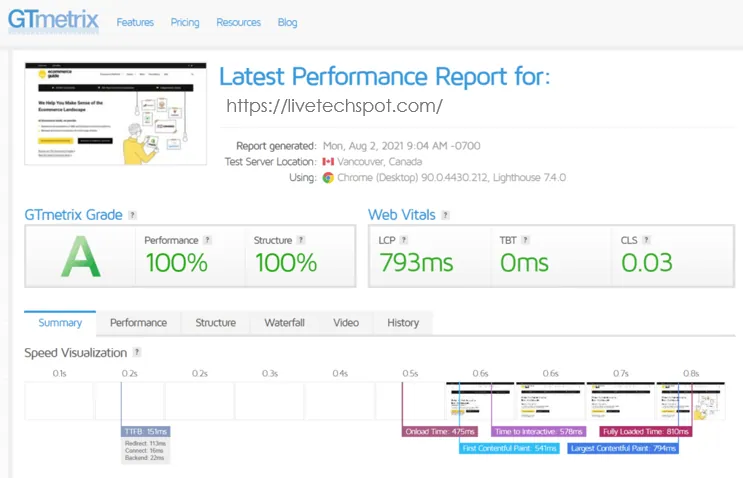Image resolution: width=743 pixels, height=478 pixels.
Task: Switch to the Performance tab
Action: coord(138,323)
